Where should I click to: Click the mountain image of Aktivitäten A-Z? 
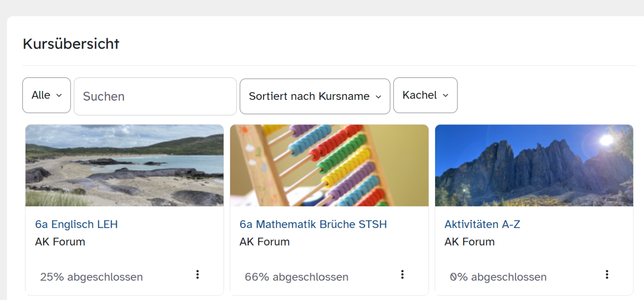point(534,165)
